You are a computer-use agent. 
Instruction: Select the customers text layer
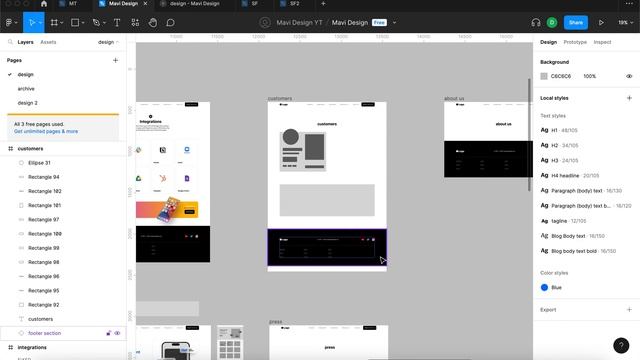40,319
